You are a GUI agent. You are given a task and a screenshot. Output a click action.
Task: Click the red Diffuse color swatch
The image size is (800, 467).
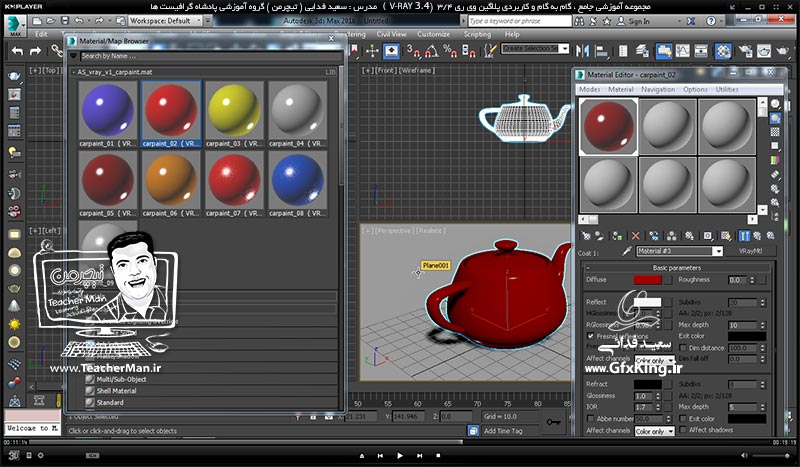click(647, 280)
